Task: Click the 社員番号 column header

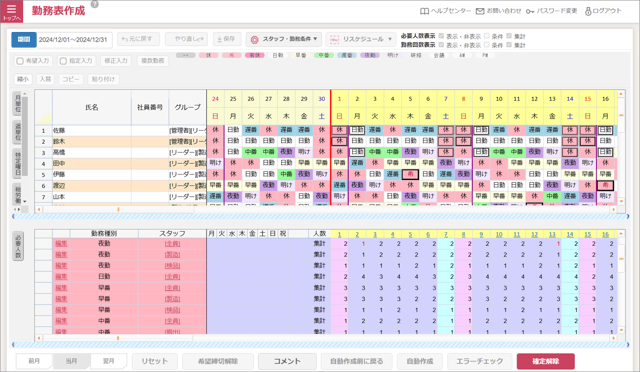Action: [150, 107]
